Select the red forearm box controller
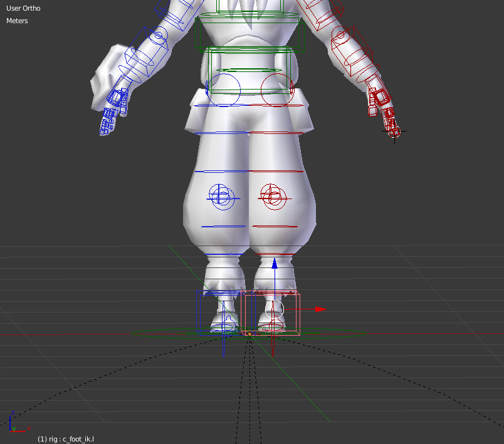 click(352, 51)
